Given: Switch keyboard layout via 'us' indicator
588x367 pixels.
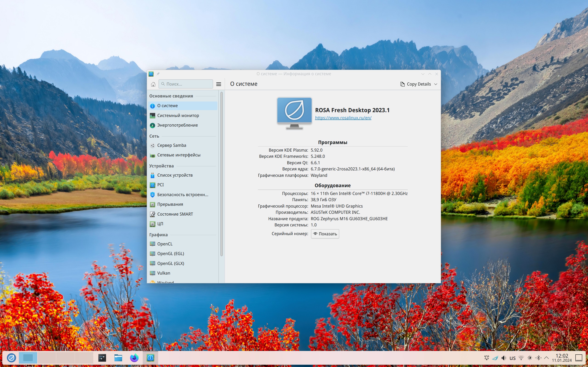Looking at the screenshot, I should click(512, 358).
